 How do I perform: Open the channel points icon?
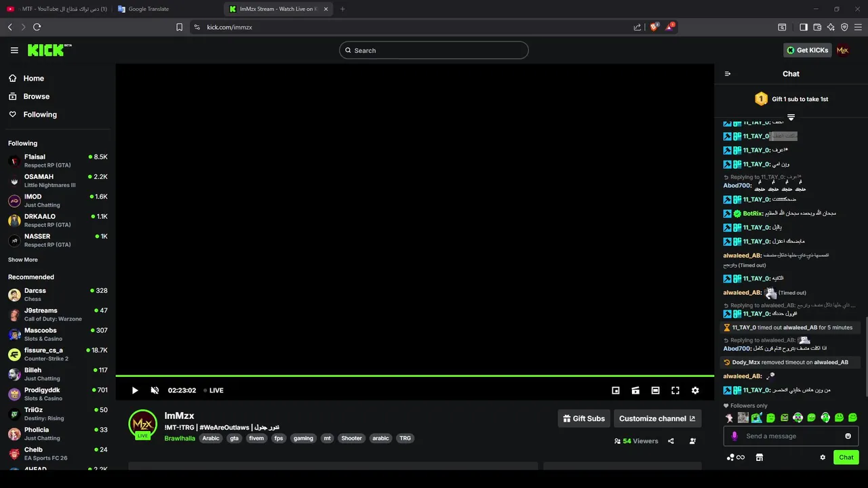(x=735, y=457)
